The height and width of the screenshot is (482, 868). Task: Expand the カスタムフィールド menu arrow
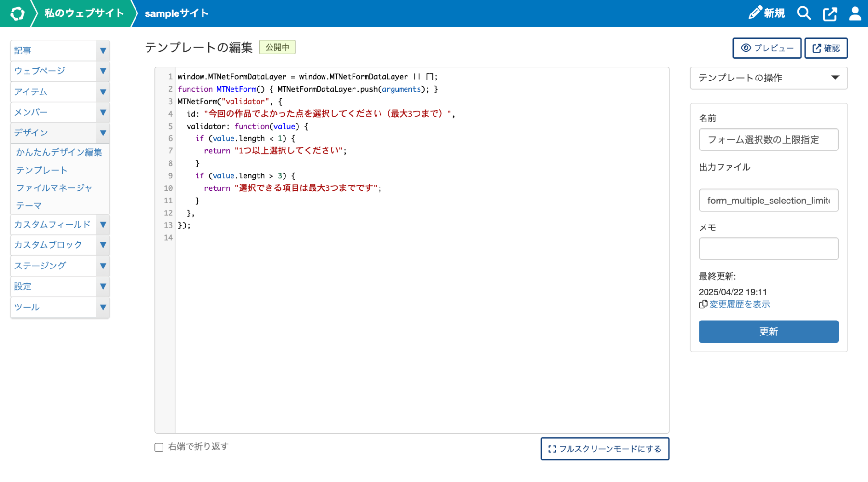102,224
